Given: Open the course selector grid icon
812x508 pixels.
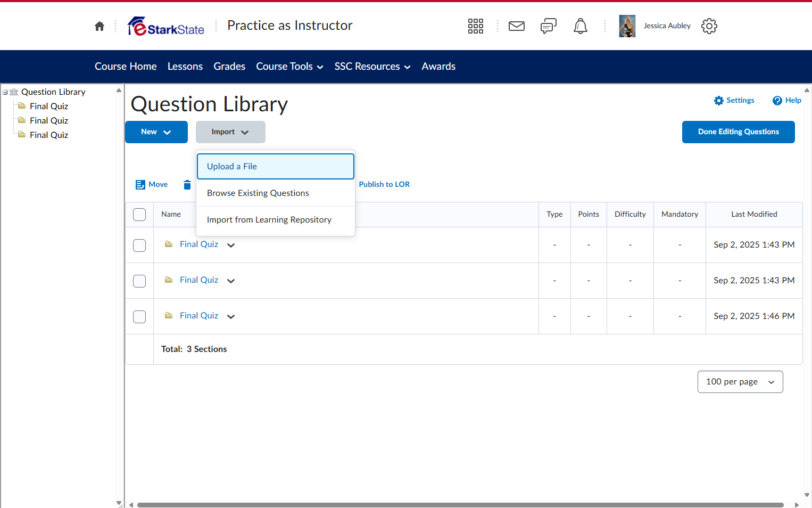Looking at the screenshot, I should tap(476, 26).
